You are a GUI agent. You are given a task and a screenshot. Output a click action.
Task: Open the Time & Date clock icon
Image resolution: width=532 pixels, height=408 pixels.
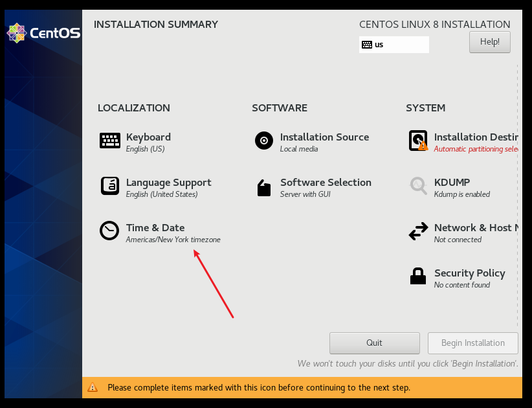[109, 231]
